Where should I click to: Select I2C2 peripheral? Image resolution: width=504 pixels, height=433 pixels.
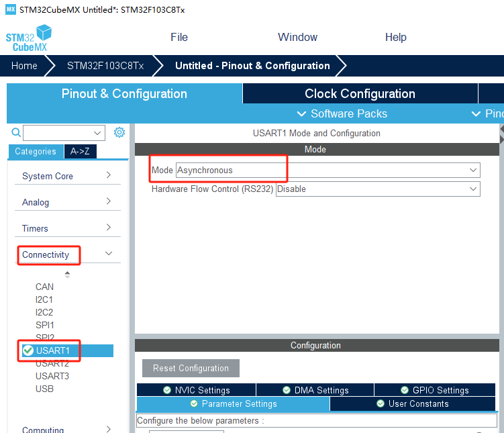(44, 312)
